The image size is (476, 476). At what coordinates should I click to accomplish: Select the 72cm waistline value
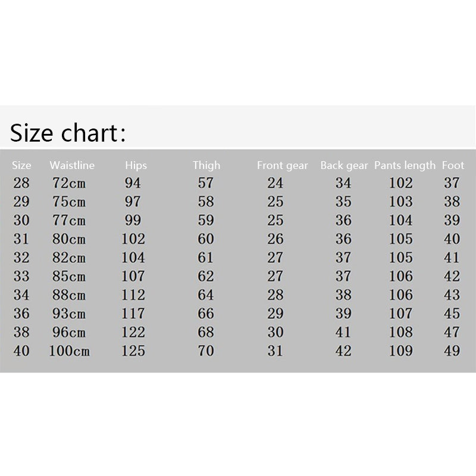68,183
